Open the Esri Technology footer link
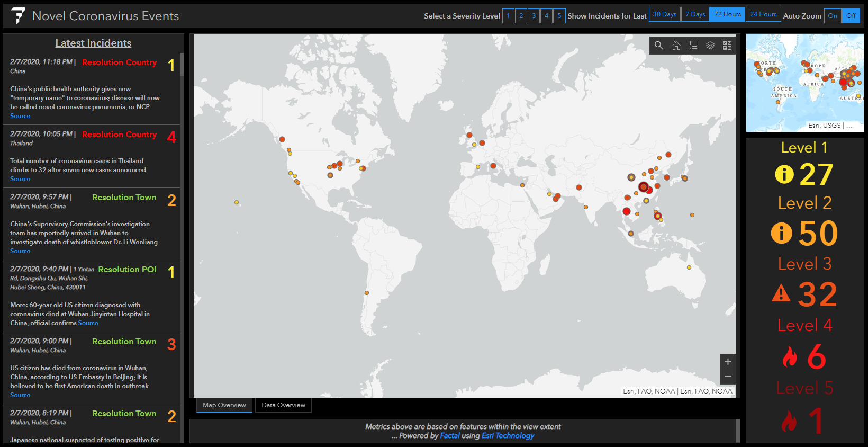The height and width of the screenshot is (447, 868). 508,436
